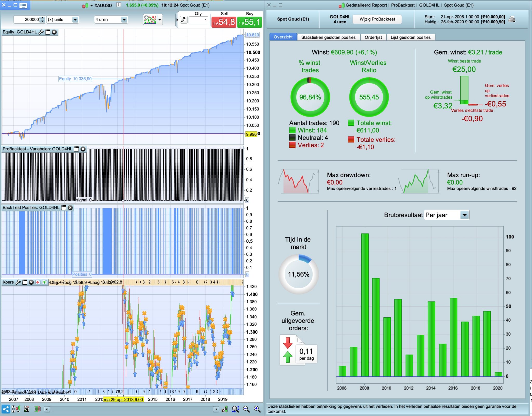
Task: Open the 4 uren timeframe dropdown
Action: pos(124,19)
